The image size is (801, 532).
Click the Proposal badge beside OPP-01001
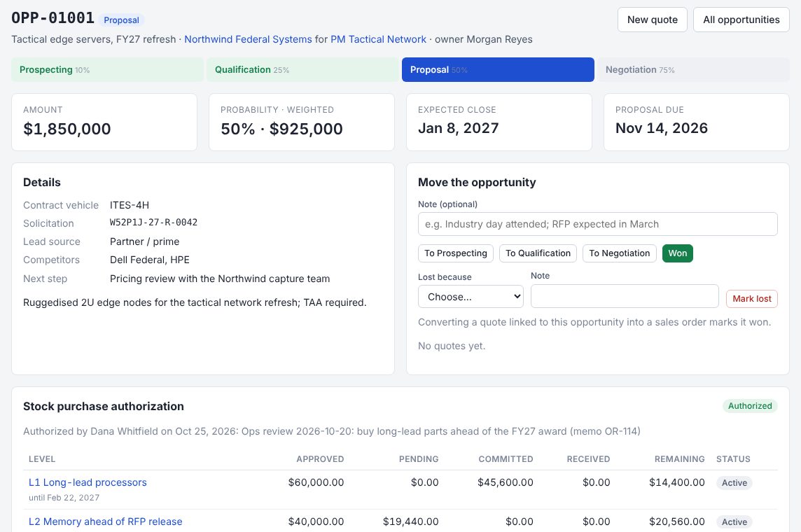click(121, 20)
